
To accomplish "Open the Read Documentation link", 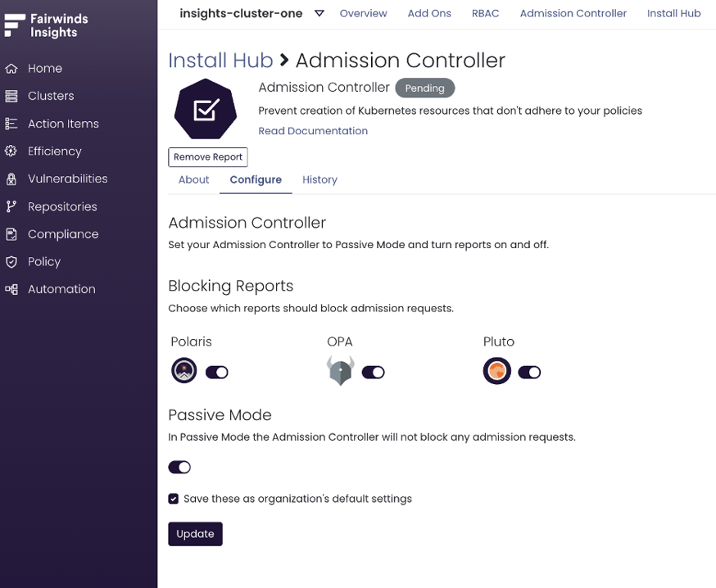I will [x=312, y=130].
